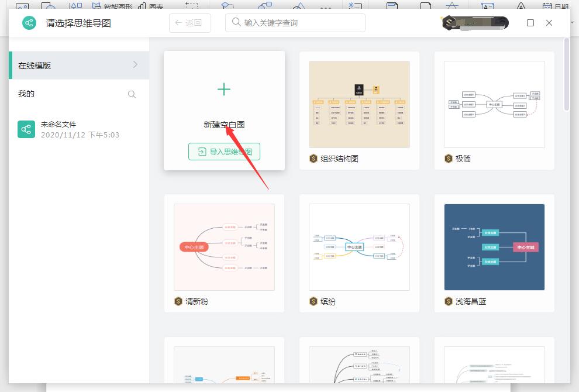Open the 缤纷 template thumbnail
Image resolution: width=579 pixels, height=392 pixels.
[359, 246]
